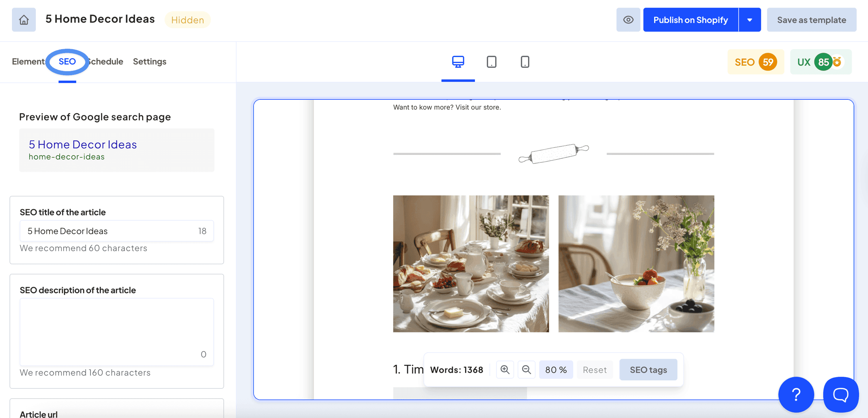Viewport: 868px width, 418px height.
Task: Select tablet preview mode
Action: (492, 62)
